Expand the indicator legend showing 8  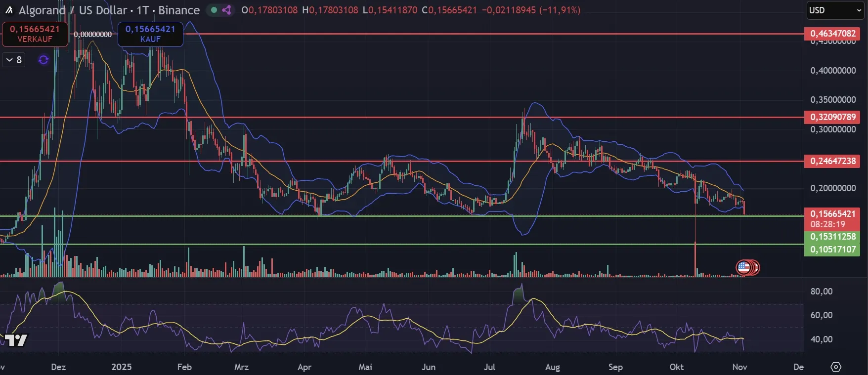[x=14, y=60]
